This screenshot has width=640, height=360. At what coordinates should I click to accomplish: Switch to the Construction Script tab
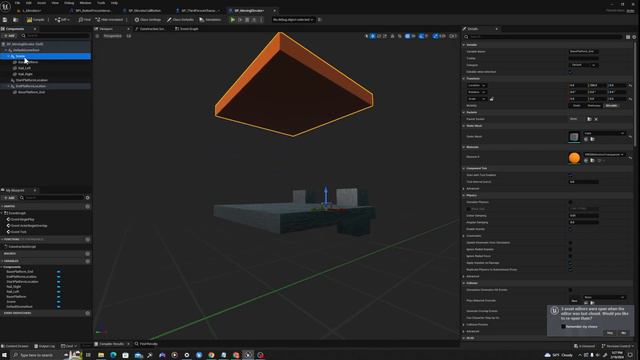[x=150, y=29]
